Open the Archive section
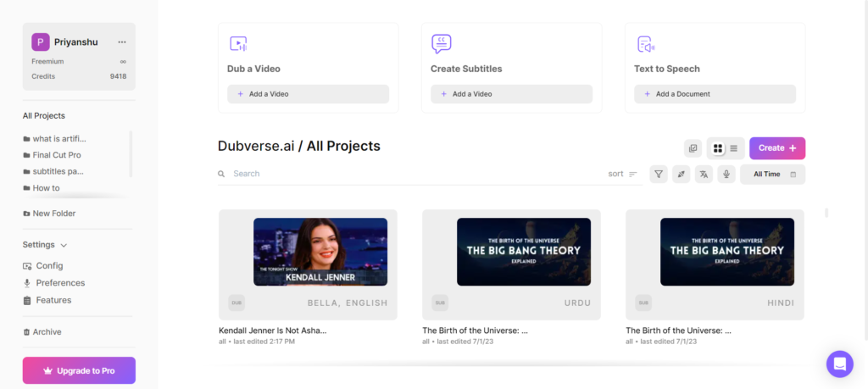 tap(42, 332)
